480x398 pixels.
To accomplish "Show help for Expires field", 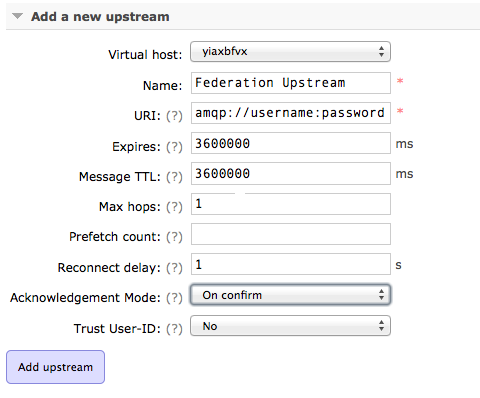I will click(174, 147).
